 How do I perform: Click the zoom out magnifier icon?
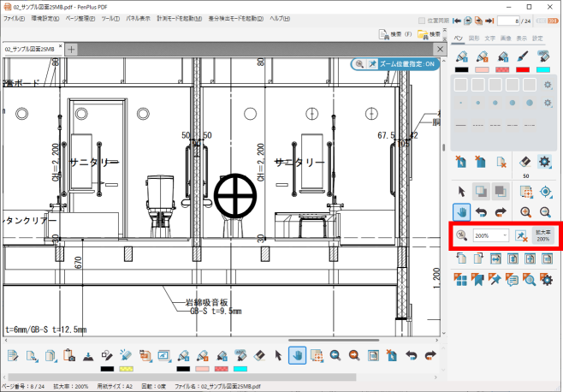[544, 212]
